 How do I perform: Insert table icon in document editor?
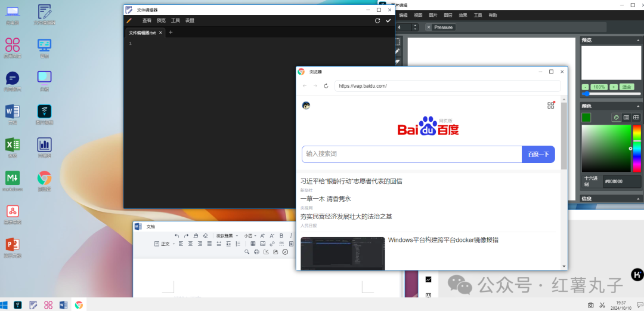[253, 244]
